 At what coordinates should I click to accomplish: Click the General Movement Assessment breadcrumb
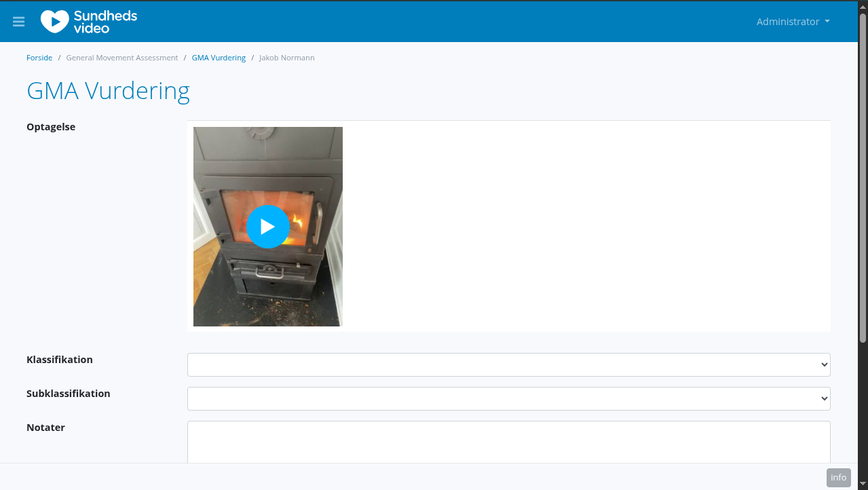point(122,58)
